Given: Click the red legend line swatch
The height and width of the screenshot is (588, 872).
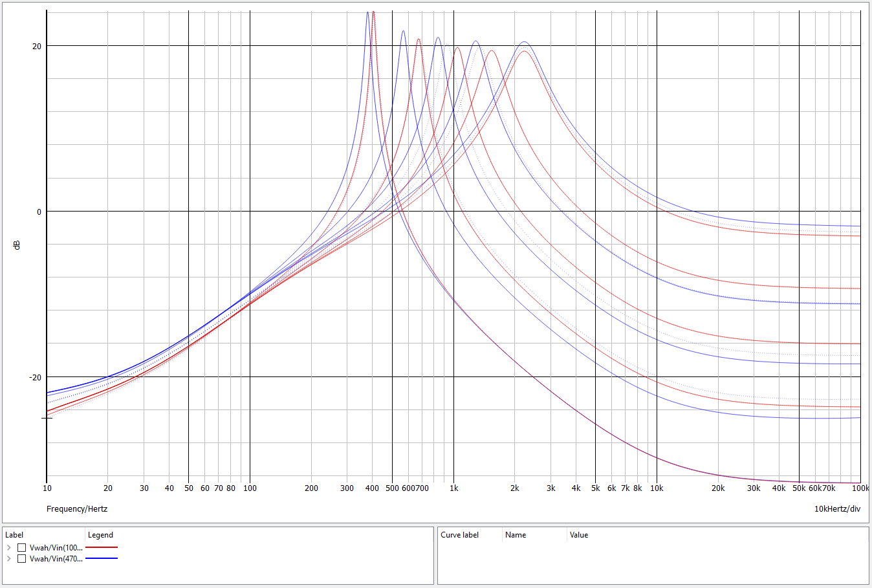Looking at the screenshot, I should (102, 548).
